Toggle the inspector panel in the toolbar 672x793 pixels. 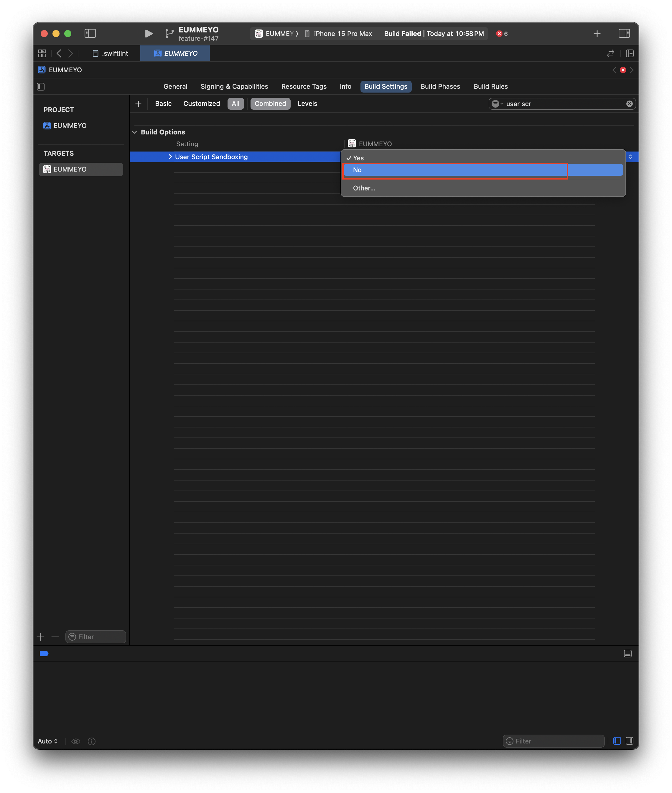[x=624, y=34]
